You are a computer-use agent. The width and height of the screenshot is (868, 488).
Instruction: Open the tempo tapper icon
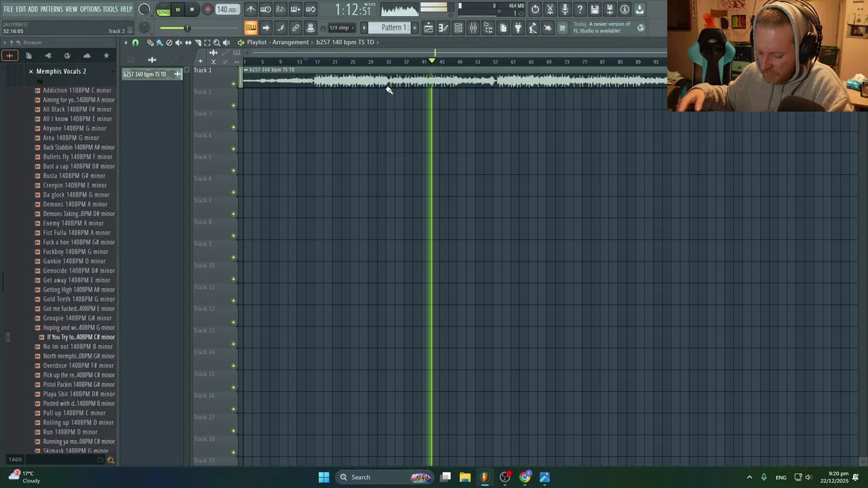point(533,28)
